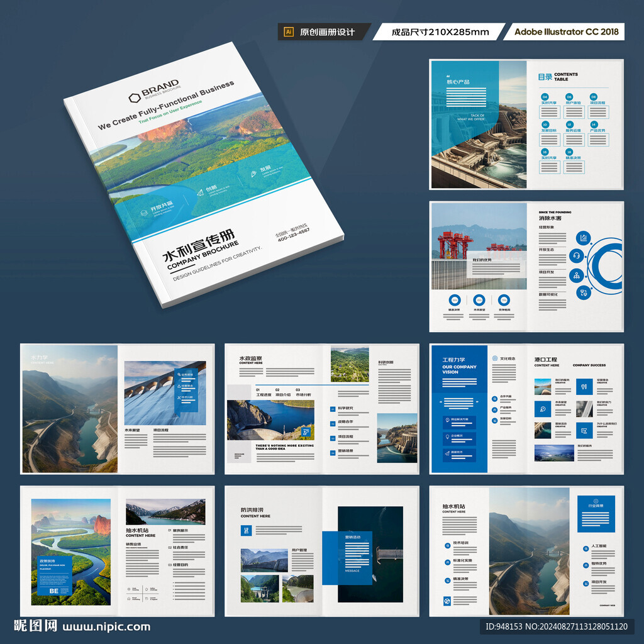Click the 08 circle above 项目流程
644x644 pixels.
[x=594, y=97]
